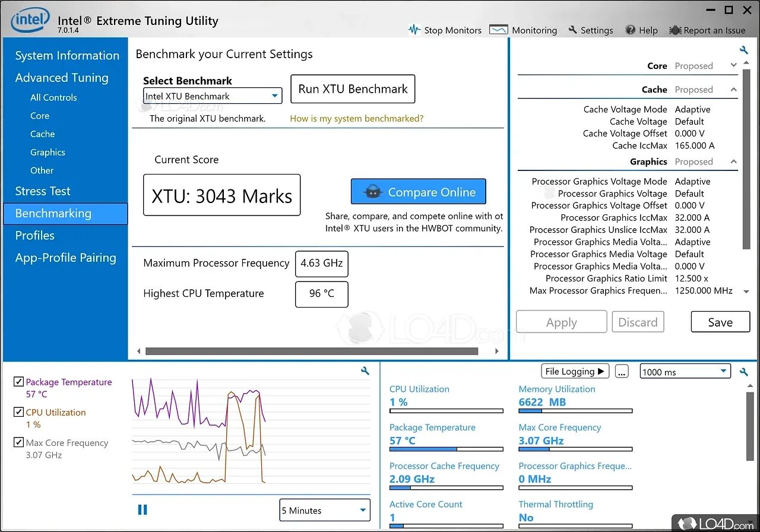This screenshot has width=760, height=532.
Task: Click the Processor Cache Frequency 2.09 GHz monitor
Action: tap(446, 477)
